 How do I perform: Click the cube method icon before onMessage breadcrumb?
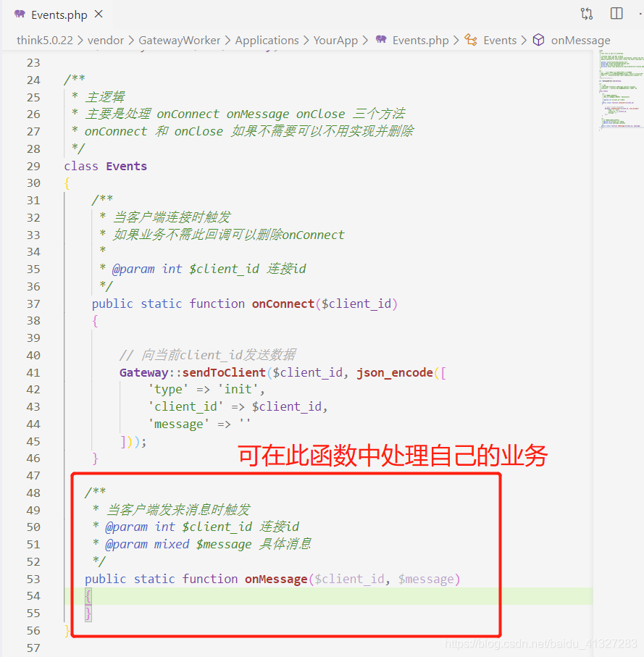point(538,40)
